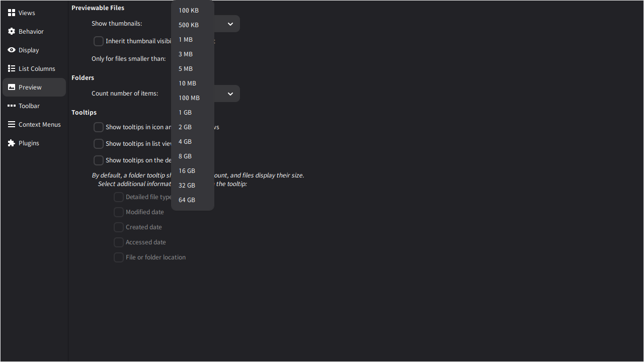The height and width of the screenshot is (362, 644).
Task: Click the Show thumbnails label
Action: [117, 24]
